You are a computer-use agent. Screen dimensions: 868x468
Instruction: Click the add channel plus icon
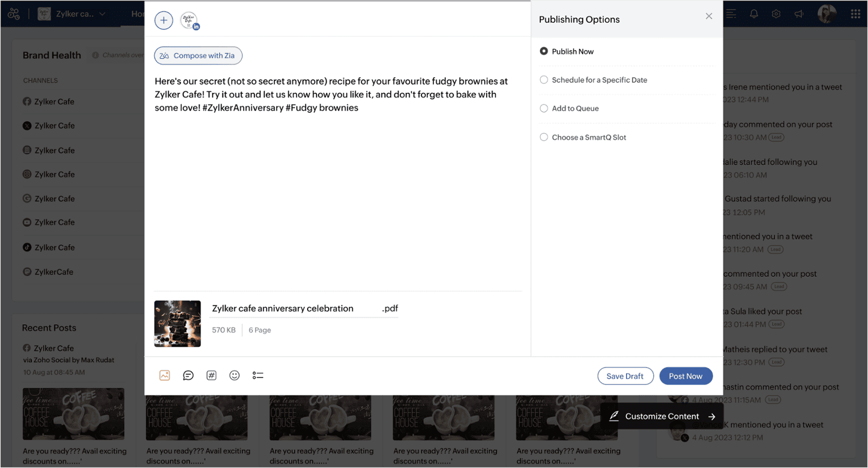[164, 20]
